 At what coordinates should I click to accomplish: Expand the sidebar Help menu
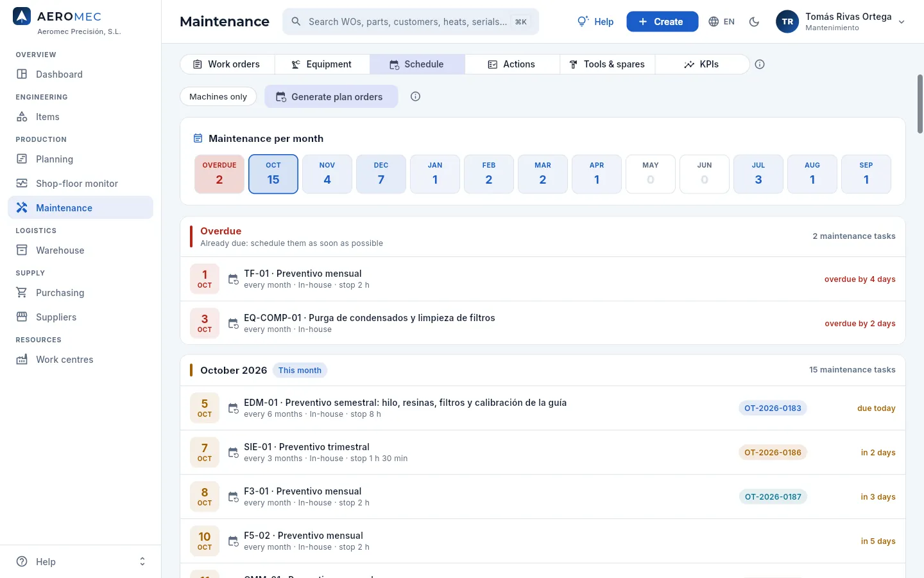point(80,561)
